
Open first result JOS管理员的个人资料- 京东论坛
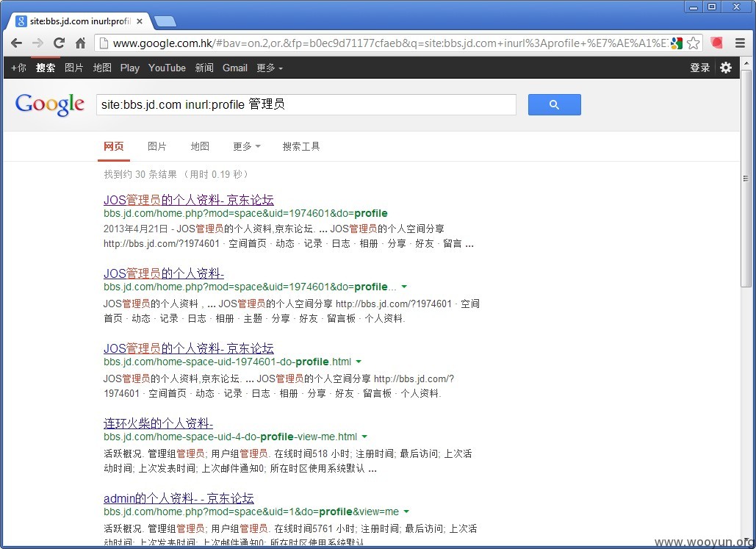(x=189, y=200)
